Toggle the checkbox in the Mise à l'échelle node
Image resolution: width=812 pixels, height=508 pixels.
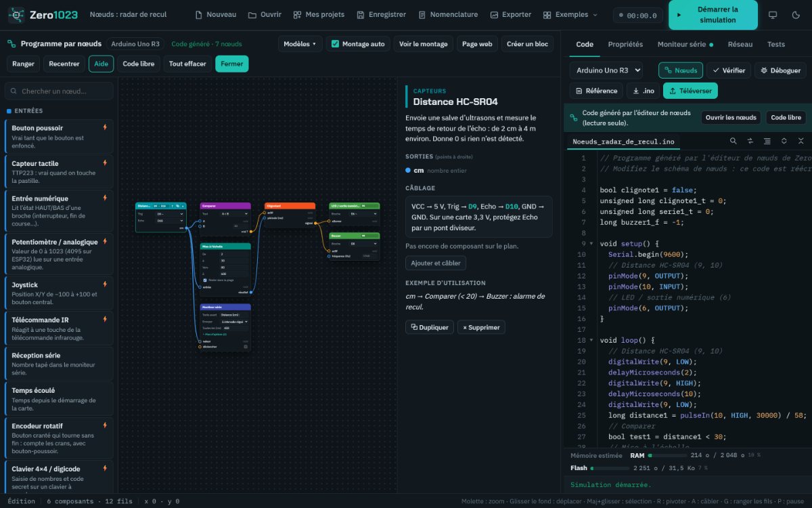pyautogui.click(x=205, y=280)
